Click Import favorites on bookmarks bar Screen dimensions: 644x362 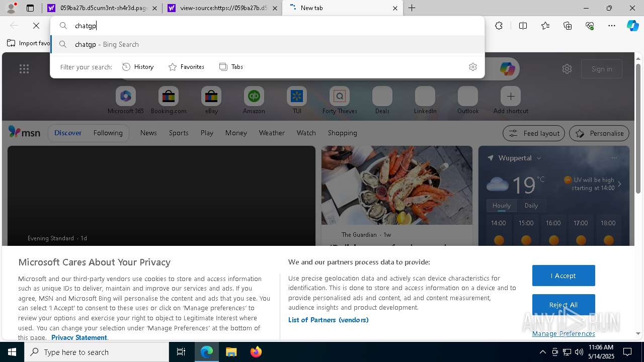point(29,43)
